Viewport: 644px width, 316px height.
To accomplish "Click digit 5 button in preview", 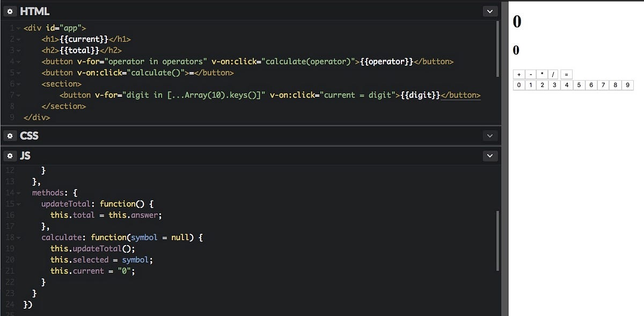I will point(579,85).
